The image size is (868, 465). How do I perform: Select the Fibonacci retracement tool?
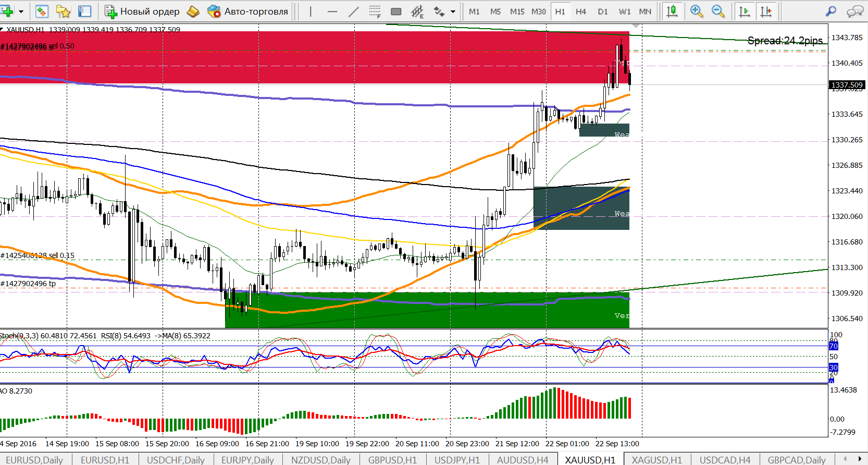coord(375,11)
